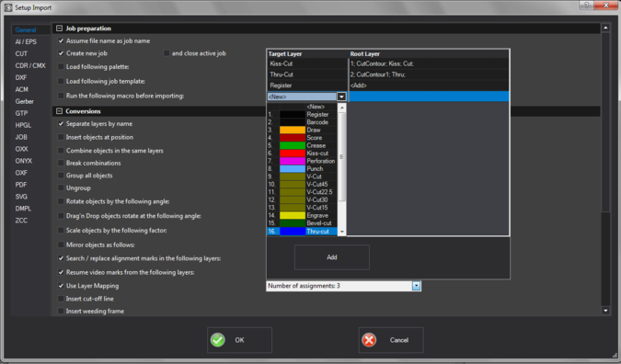The height and width of the screenshot is (364, 621).
Task: Click layer dropdown list scroll down arrow
Action: click(x=342, y=233)
